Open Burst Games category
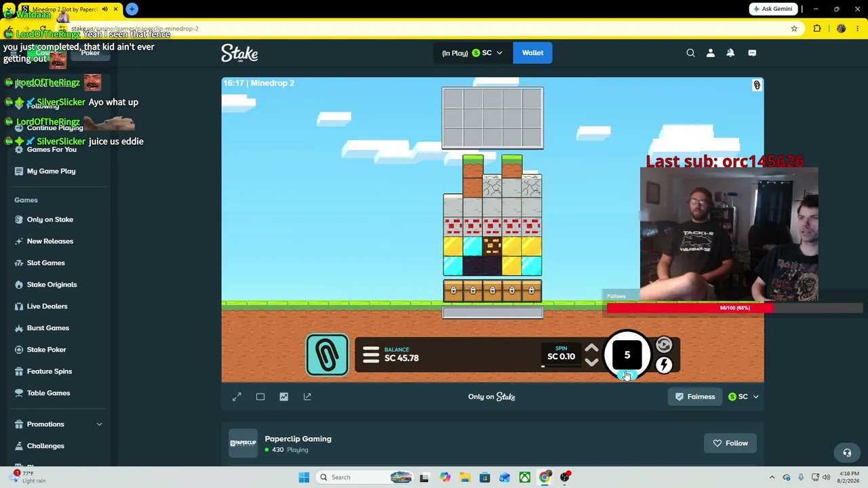This screenshot has width=868, height=488. point(47,328)
